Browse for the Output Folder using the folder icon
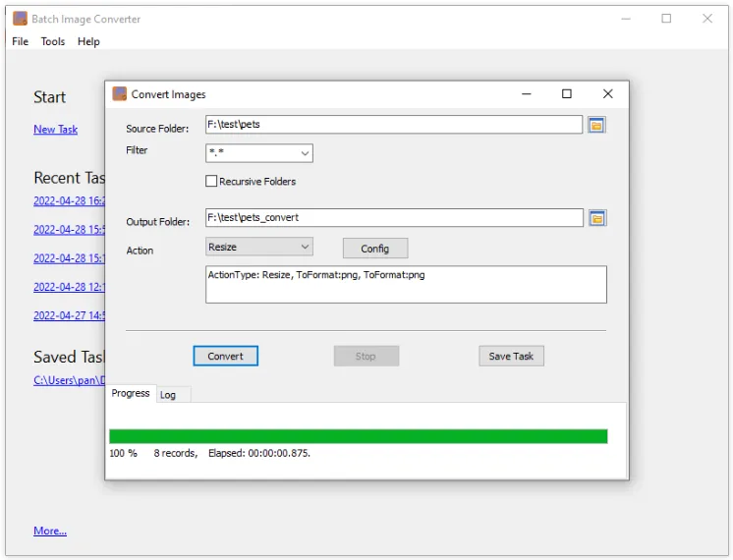The image size is (733, 560). click(x=597, y=218)
